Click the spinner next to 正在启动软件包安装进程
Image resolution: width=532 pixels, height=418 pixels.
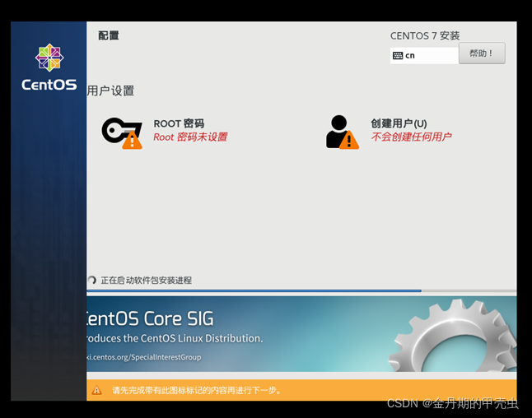pos(91,281)
